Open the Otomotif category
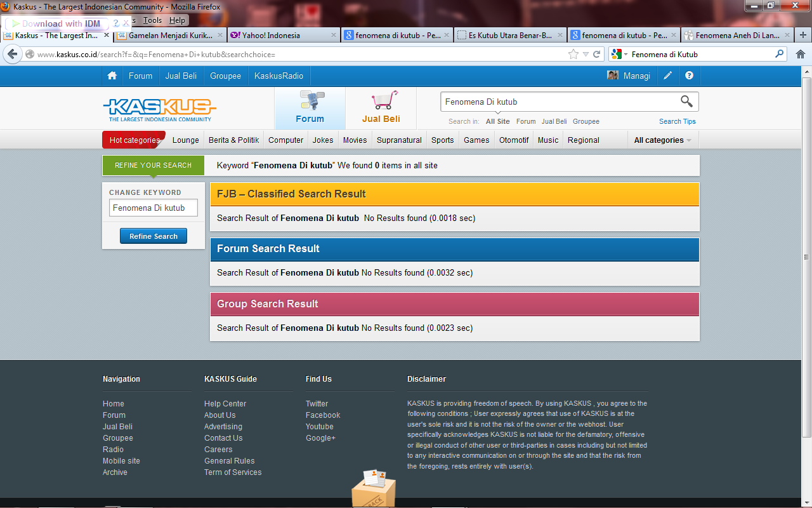 coord(514,140)
